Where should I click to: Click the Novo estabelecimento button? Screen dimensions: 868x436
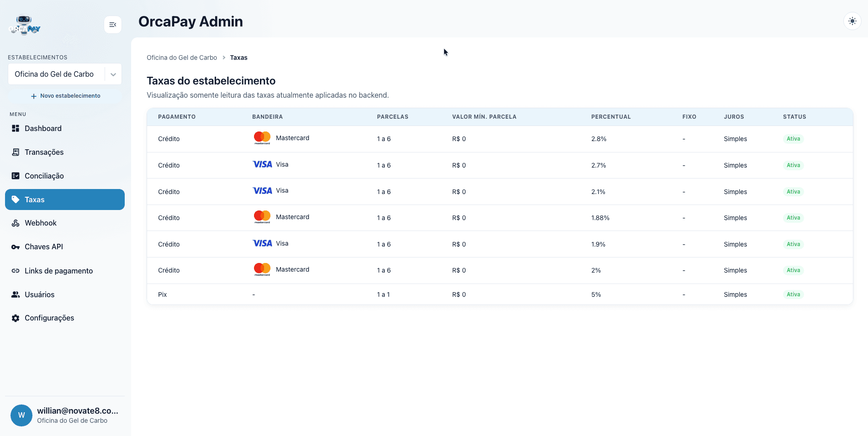click(x=65, y=96)
